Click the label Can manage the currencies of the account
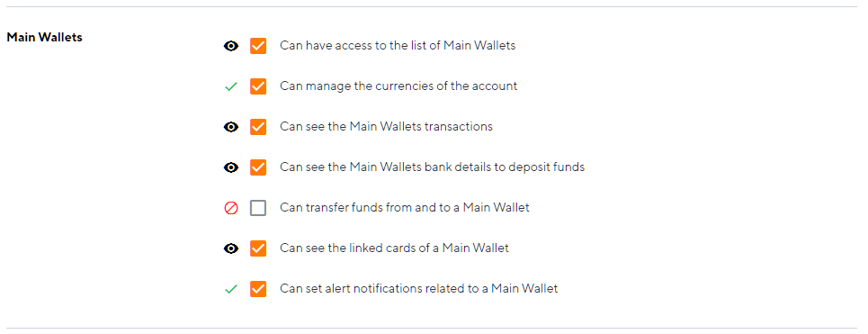 [398, 86]
